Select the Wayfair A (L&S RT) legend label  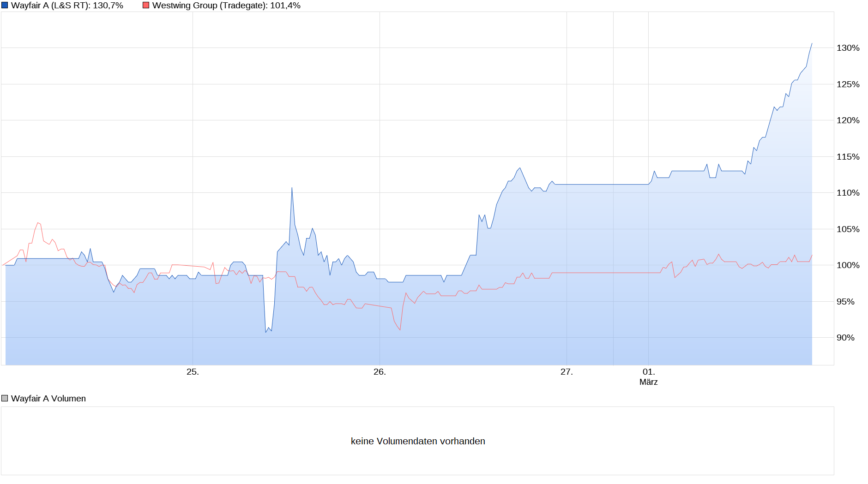67,6
